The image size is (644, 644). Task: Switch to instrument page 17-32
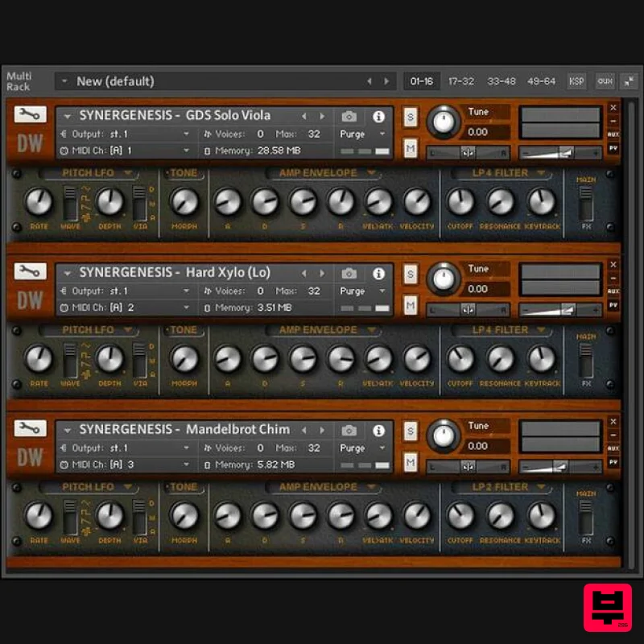[x=461, y=81]
